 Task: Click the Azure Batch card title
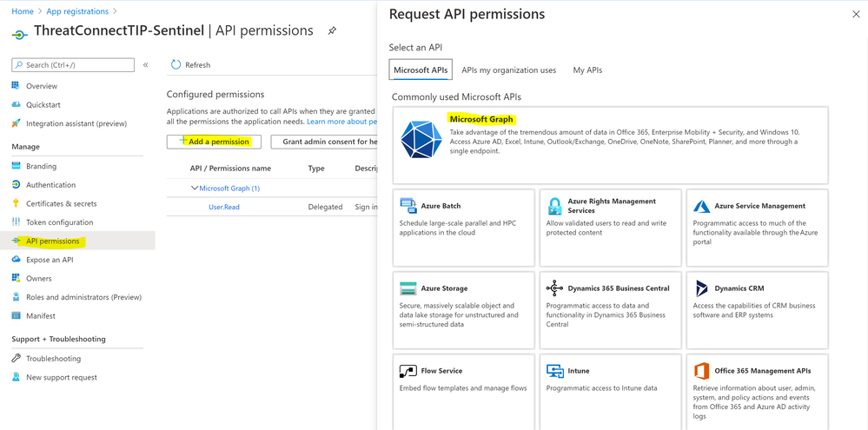[441, 206]
